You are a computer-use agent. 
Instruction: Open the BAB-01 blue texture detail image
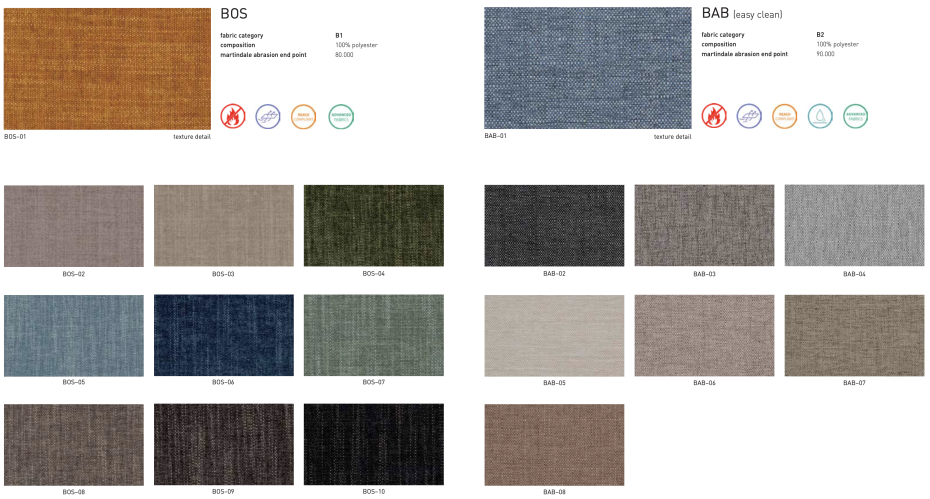coord(587,68)
